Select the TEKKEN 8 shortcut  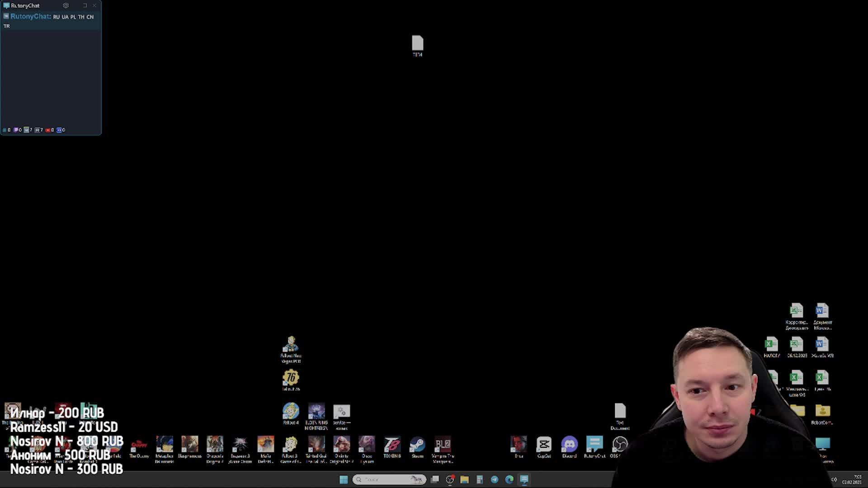392,445
